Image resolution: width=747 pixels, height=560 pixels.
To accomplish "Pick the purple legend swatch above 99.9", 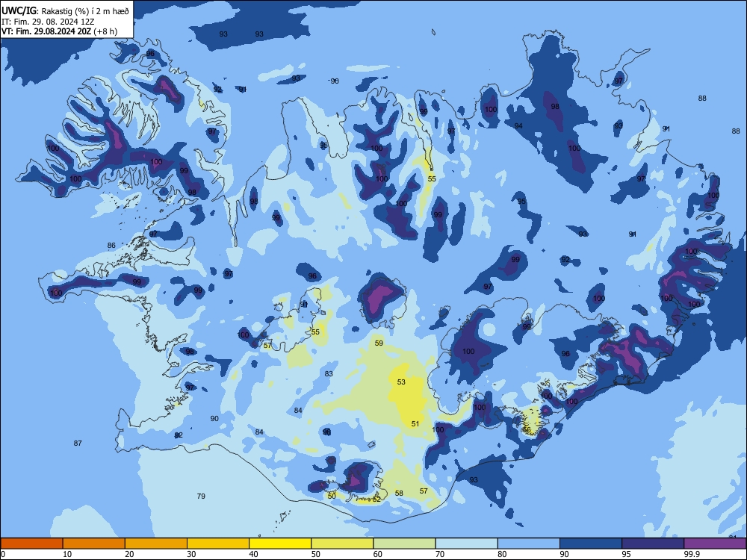I will tap(715, 544).
